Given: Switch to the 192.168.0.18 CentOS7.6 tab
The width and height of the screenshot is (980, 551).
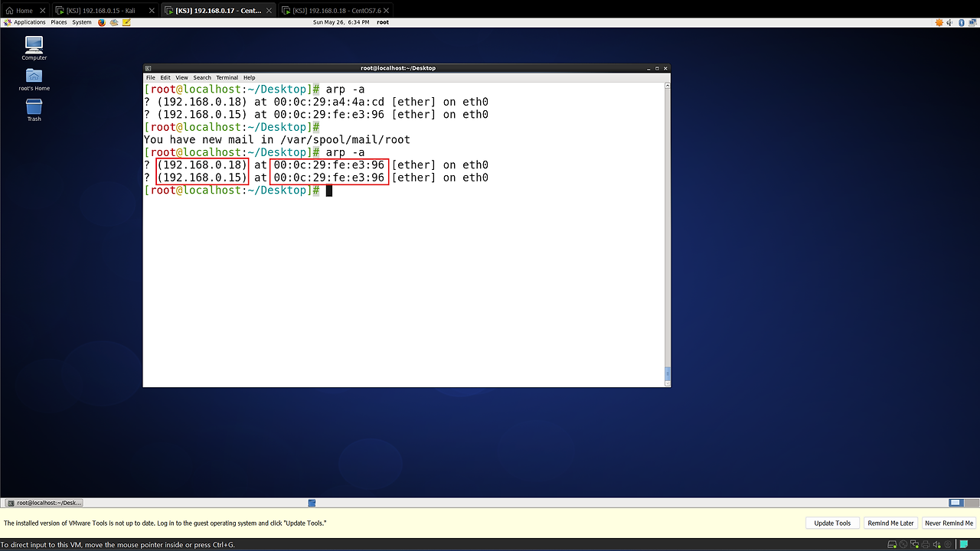Looking at the screenshot, I should click(x=337, y=11).
